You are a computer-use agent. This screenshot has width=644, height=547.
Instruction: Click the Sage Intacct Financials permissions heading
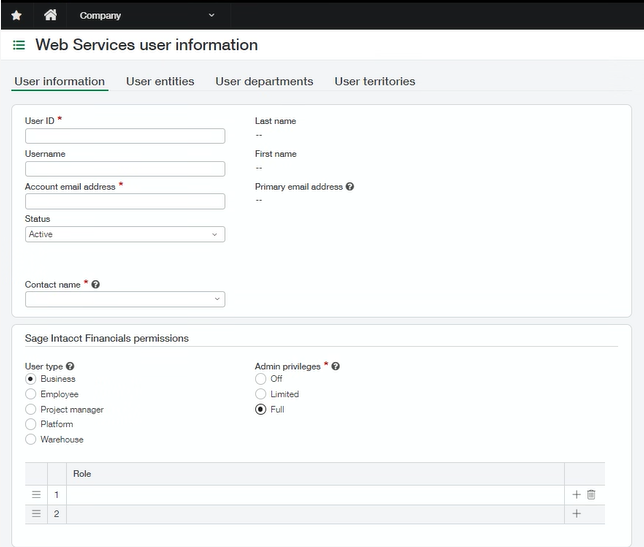pyautogui.click(x=107, y=338)
